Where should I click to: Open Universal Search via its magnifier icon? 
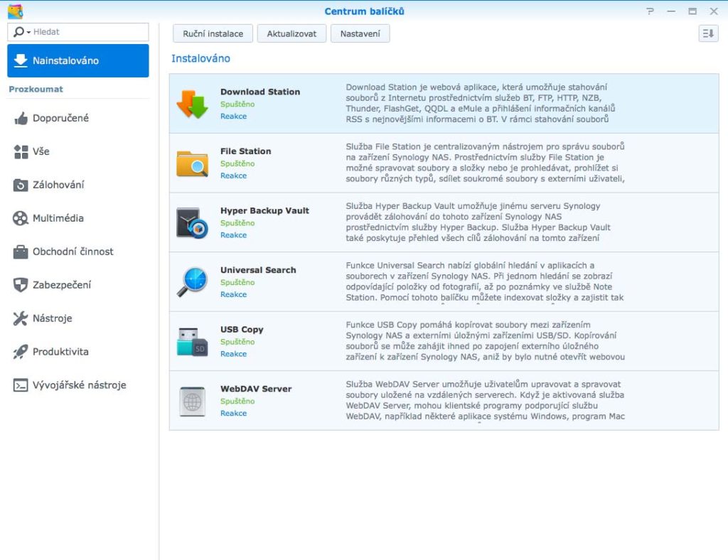tap(192, 281)
